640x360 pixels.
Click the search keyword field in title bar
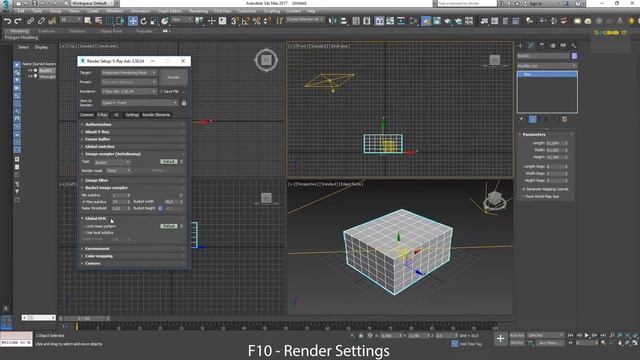tap(467, 3)
